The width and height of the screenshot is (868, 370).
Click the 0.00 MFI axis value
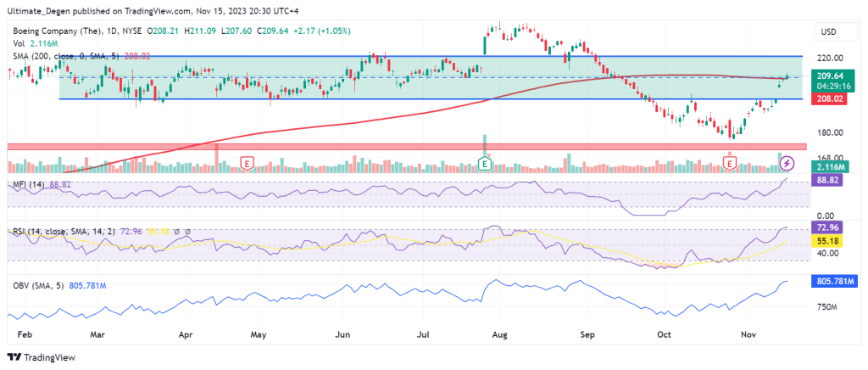(826, 216)
